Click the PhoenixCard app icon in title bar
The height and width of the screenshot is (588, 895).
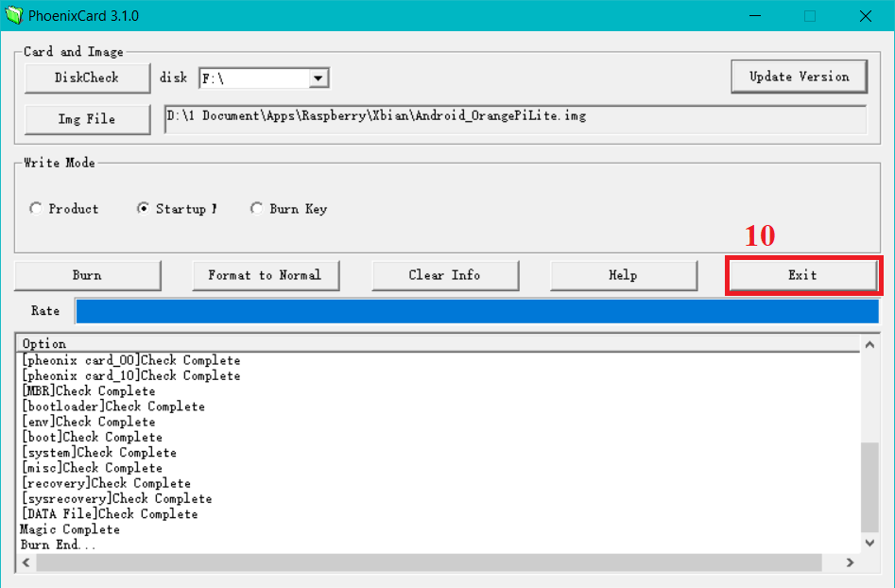click(13, 15)
